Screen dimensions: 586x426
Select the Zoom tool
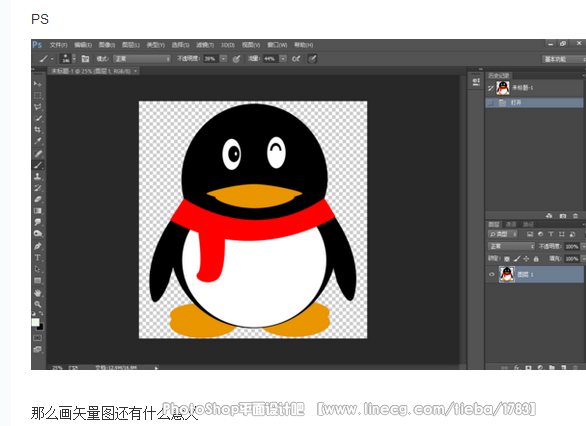coord(37,304)
